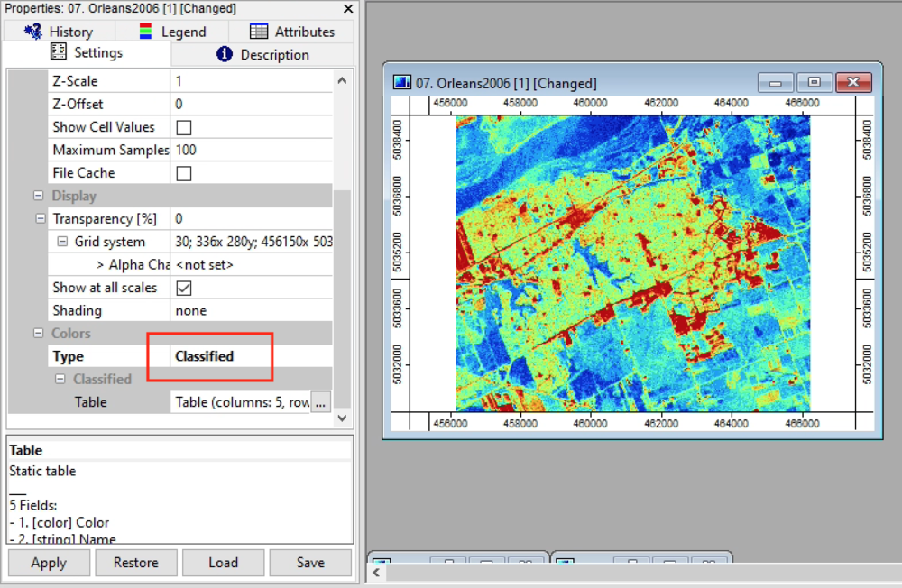Click the settings panel scrollbar up arrow
902x588 pixels.
(x=342, y=78)
